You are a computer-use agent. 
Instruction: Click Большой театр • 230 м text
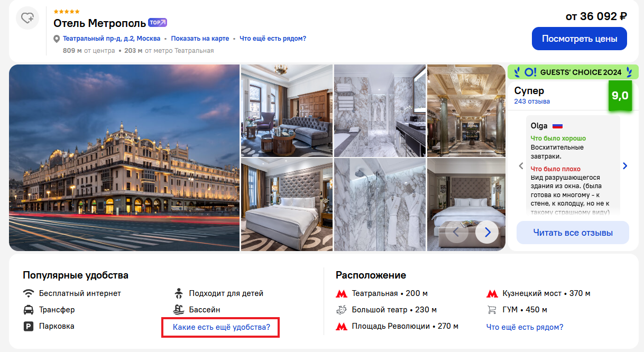pos(394,310)
